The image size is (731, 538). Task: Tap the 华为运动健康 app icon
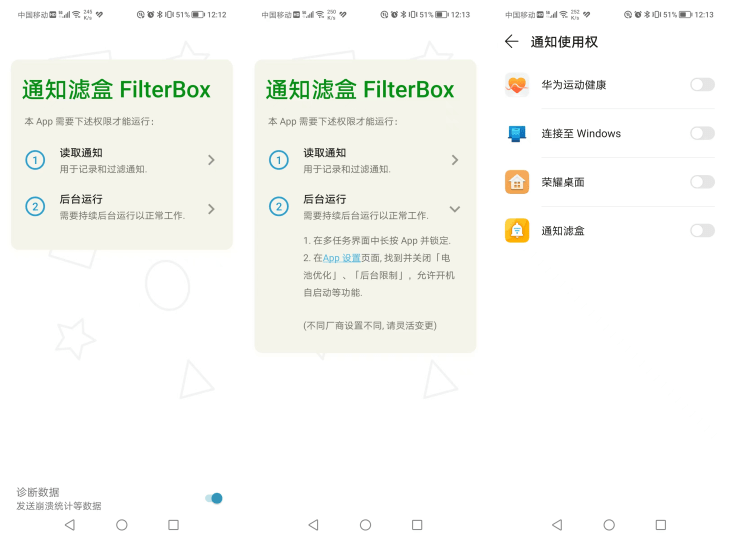point(517,85)
